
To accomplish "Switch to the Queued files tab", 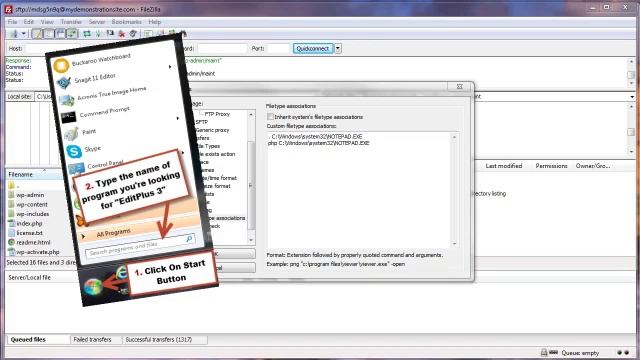I will [28, 340].
